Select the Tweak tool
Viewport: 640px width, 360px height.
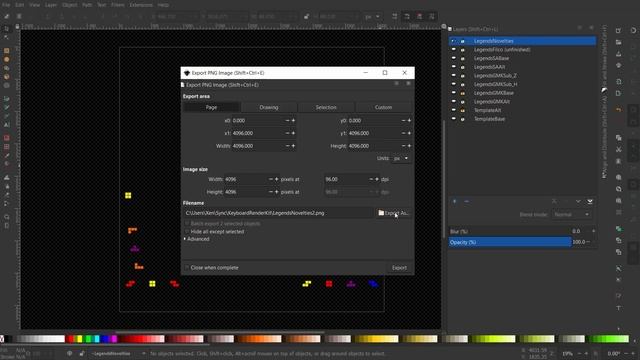(x=7, y=178)
